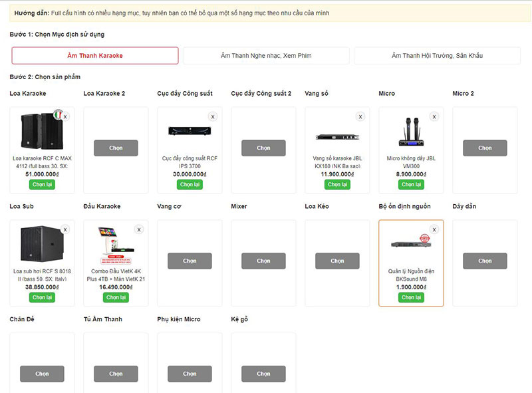Switch to Âm Thanh Nghe nhạc, Xem Phim
The width and height of the screenshot is (532, 393).
(265, 56)
